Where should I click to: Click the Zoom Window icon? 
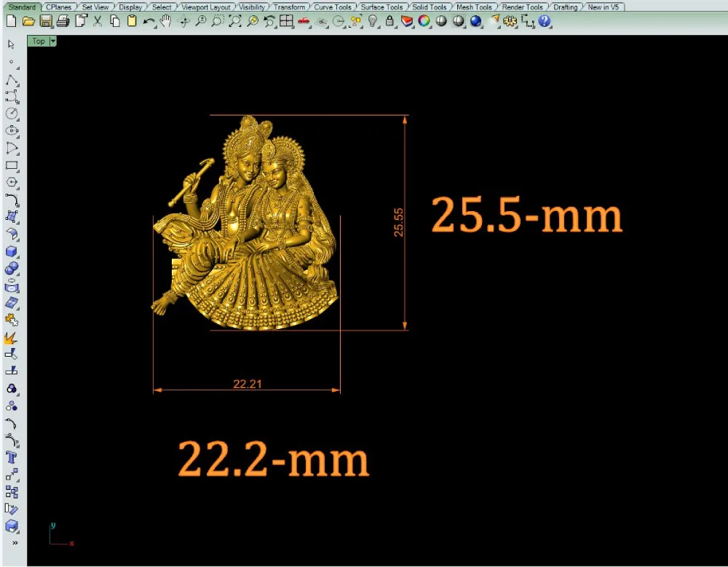coord(217,21)
